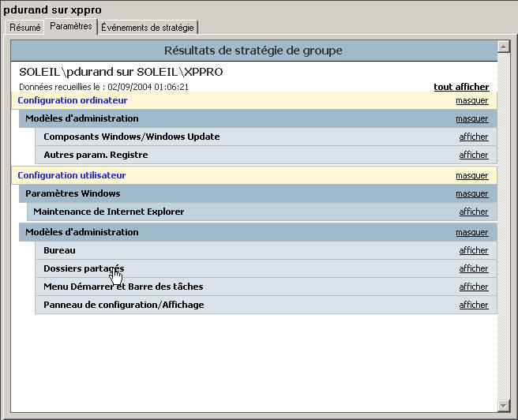Click the 'tout afficher' link

[x=461, y=87]
